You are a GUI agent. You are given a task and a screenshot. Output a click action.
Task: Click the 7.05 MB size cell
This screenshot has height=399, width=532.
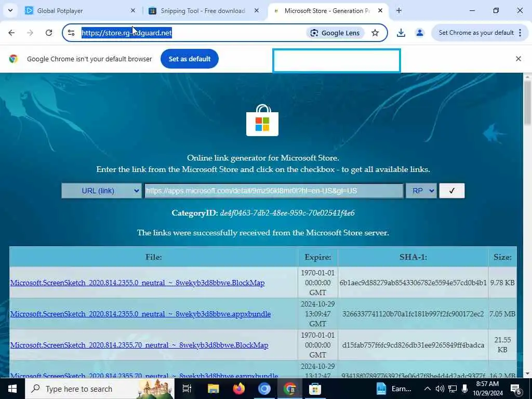point(502,314)
